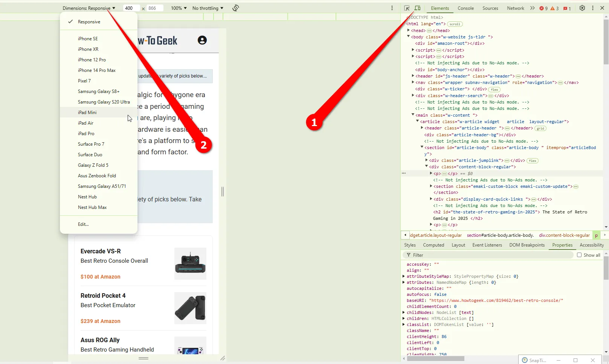609x364 pixels.
Task: Open the No throttling dropdown
Action: 208,8
